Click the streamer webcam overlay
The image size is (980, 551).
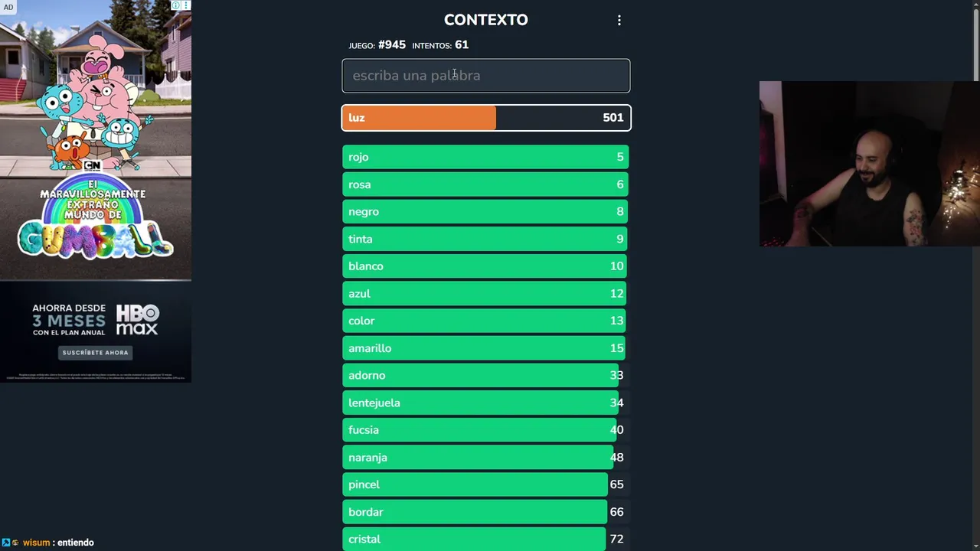coord(869,164)
